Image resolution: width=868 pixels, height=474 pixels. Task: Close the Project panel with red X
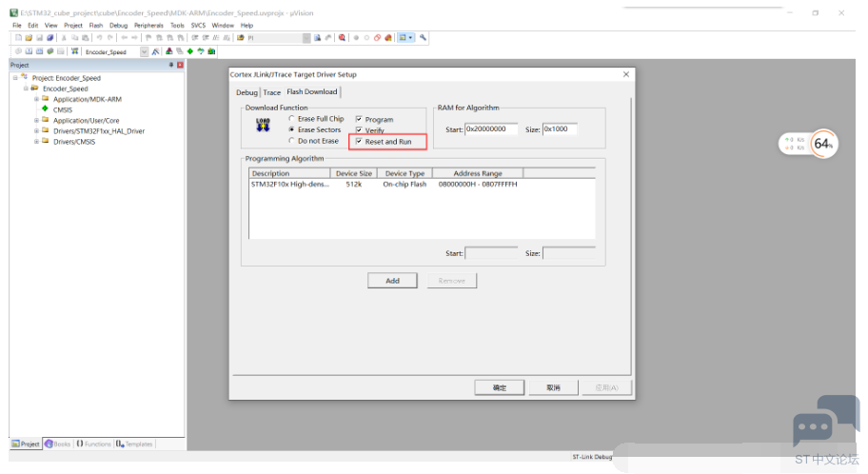coord(180,65)
